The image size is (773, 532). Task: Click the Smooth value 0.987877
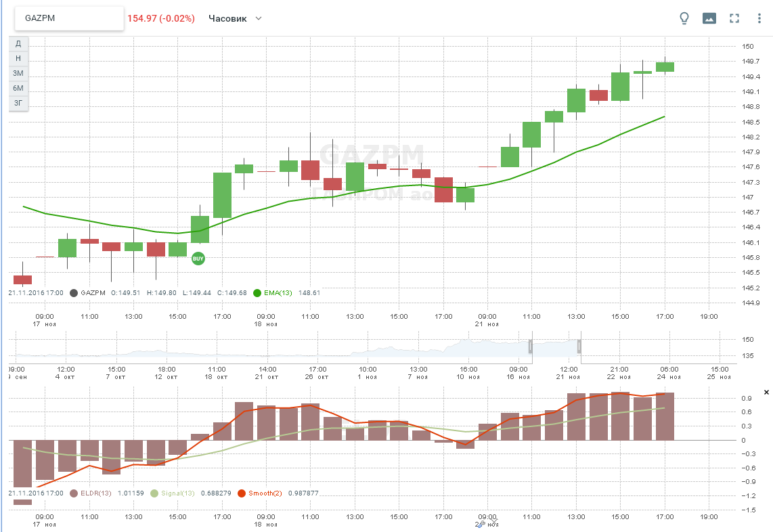coord(303,493)
